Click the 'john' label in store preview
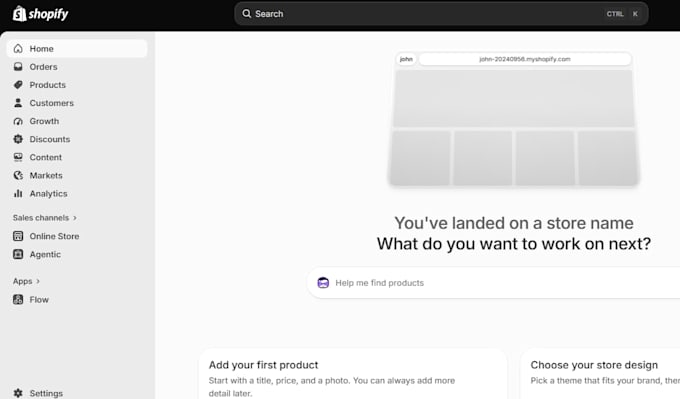 tap(406, 59)
